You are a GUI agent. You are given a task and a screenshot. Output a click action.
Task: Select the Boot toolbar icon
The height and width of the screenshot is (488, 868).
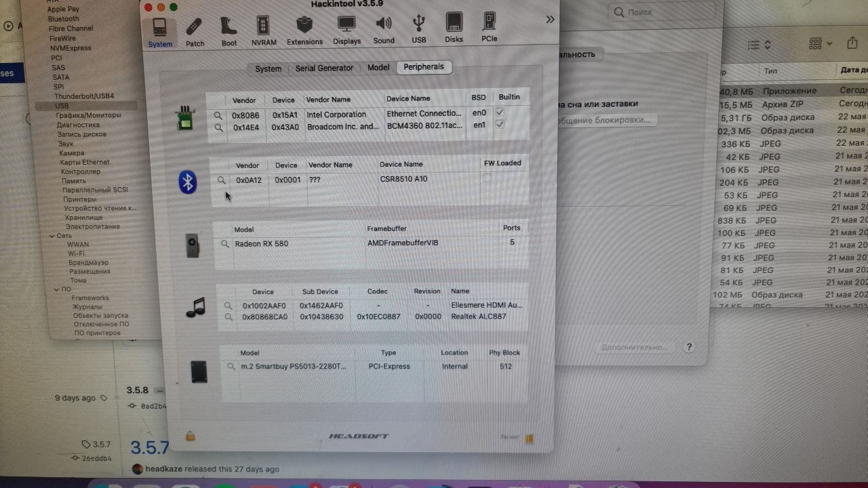[x=229, y=32]
